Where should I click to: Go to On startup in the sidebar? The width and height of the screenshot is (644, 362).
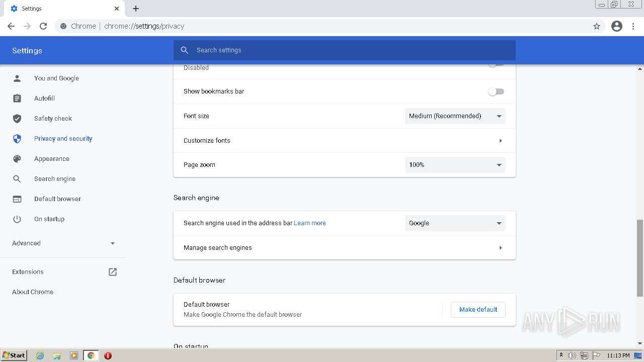click(49, 219)
